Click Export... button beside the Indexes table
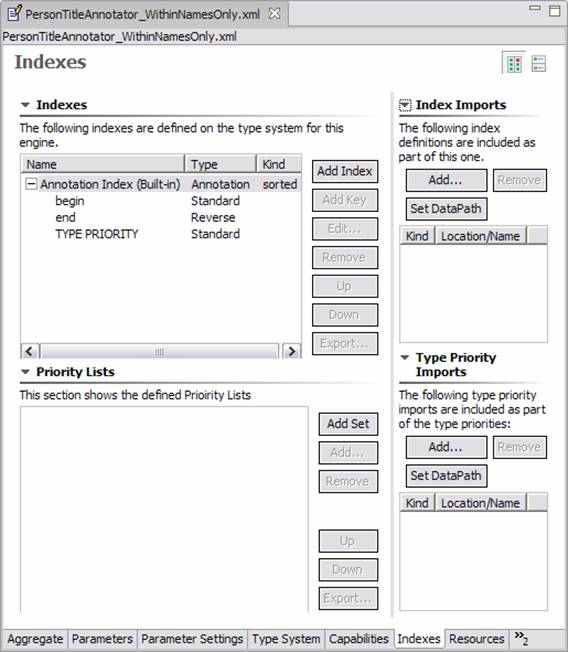 345,343
